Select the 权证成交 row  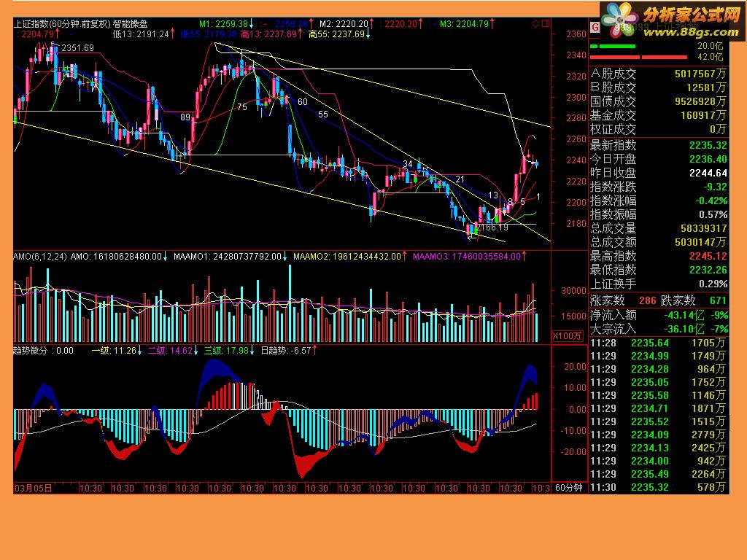(659, 129)
